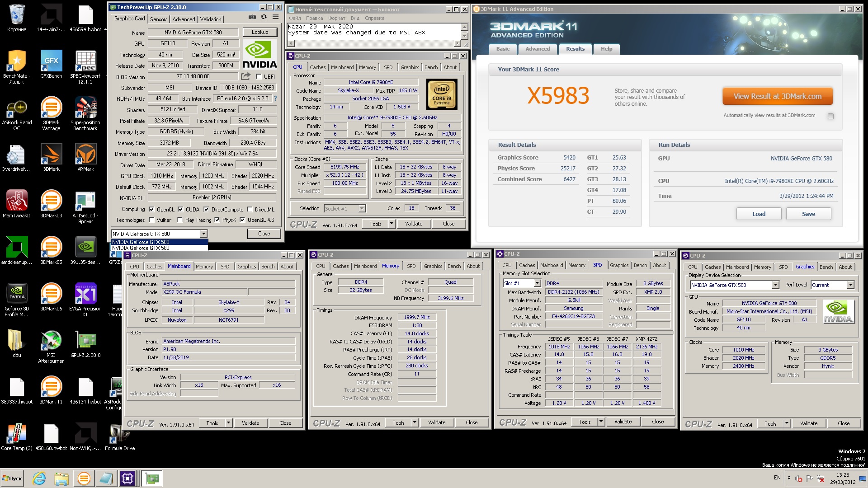Click the Action Center flag tray icon
Image resolution: width=868 pixels, height=488 pixels.
[x=809, y=478]
